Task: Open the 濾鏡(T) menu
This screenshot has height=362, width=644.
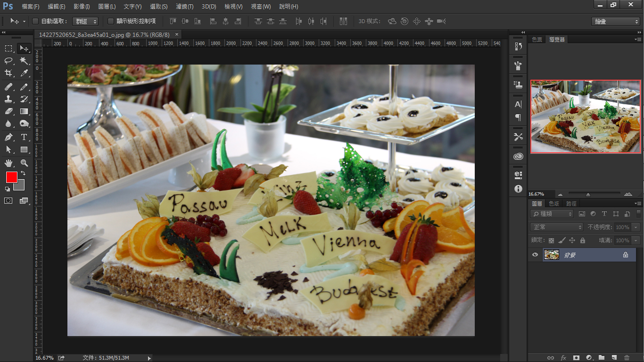Action: (x=184, y=7)
